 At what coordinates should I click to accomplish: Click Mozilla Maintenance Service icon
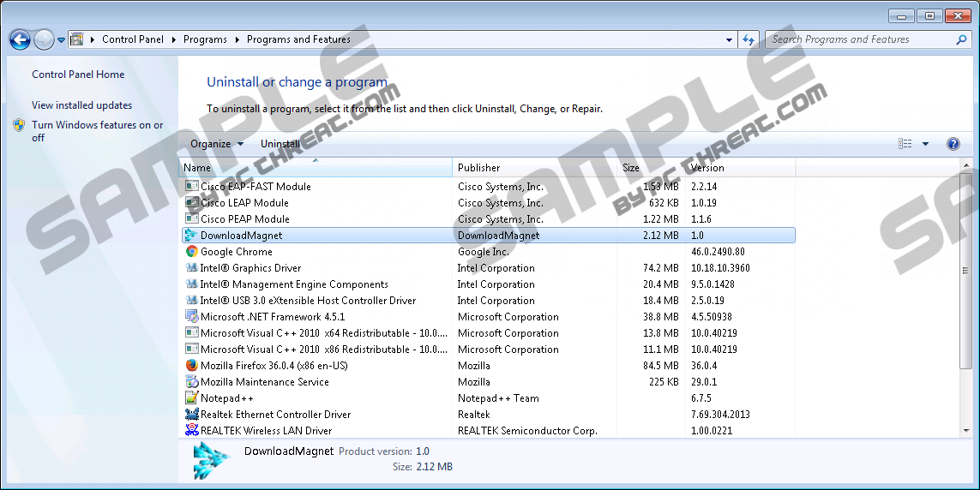coord(192,381)
